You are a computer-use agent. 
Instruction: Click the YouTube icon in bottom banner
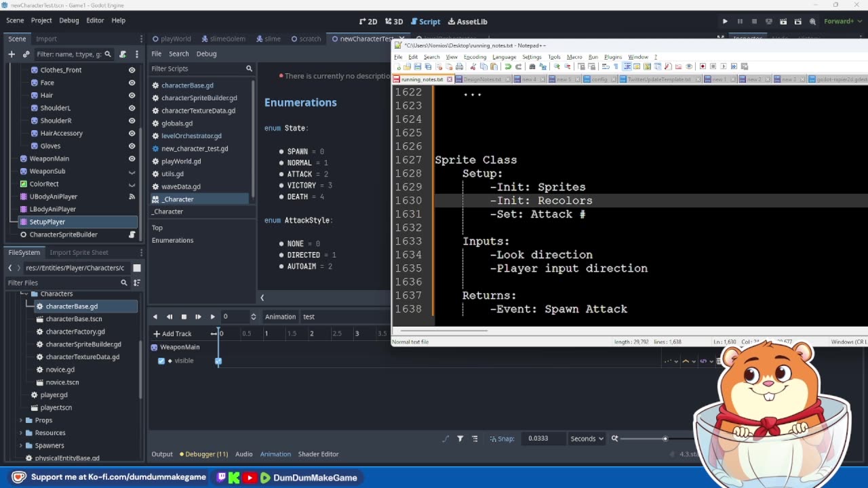click(250, 478)
